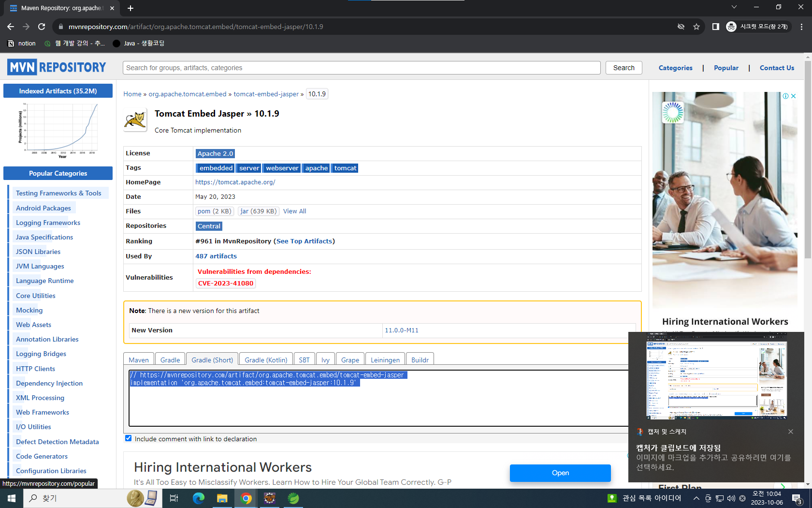Image resolution: width=812 pixels, height=508 pixels.
Task: Click the Tomcat cat logo image
Action: [135, 121]
